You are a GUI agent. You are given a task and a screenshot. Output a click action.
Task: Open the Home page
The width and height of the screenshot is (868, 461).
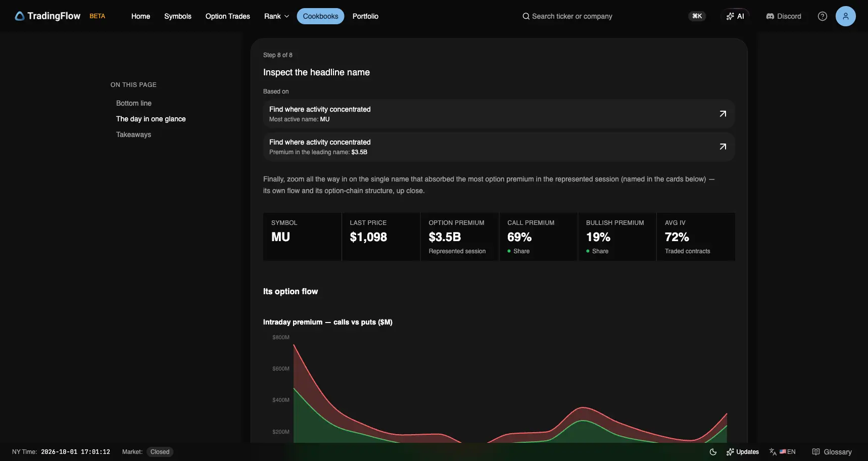tap(140, 16)
